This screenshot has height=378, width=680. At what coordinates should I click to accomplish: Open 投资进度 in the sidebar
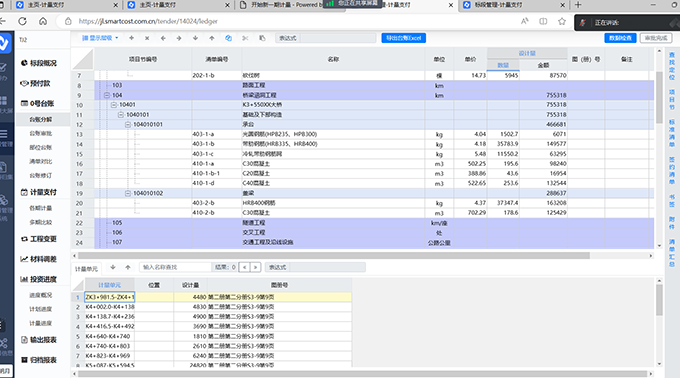39,279
